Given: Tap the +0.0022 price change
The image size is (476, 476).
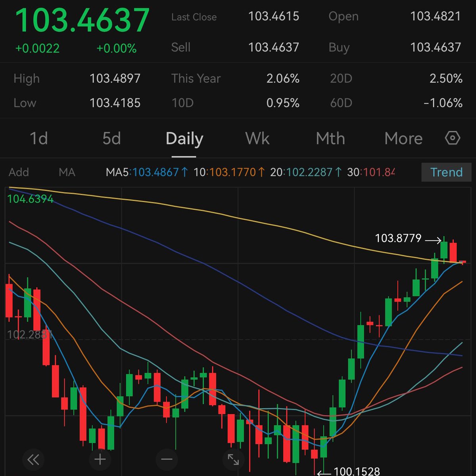Looking at the screenshot, I should tap(37, 48).
